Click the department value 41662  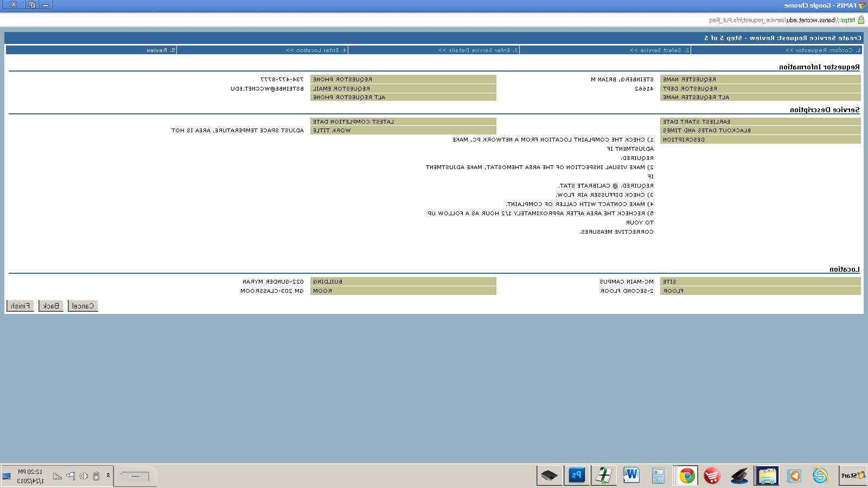(644, 88)
